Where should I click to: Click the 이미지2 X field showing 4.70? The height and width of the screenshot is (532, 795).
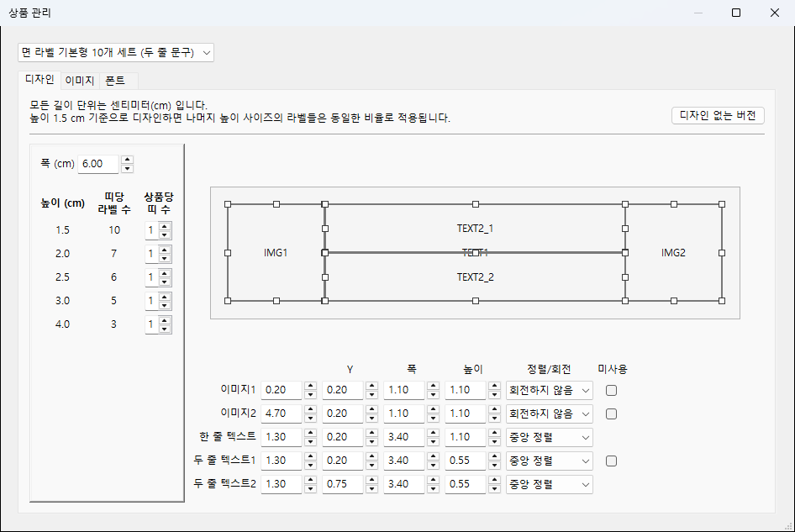pyautogui.click(x=282, y=413)
